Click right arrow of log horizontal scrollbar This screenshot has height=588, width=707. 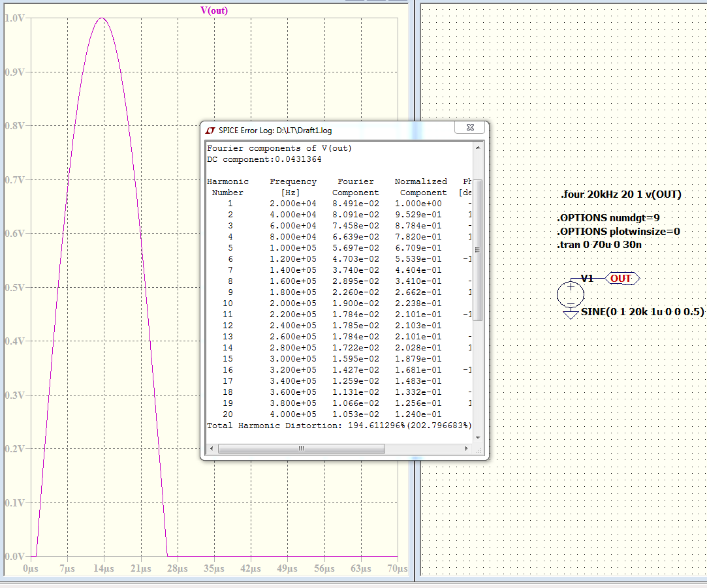point(465,449)
